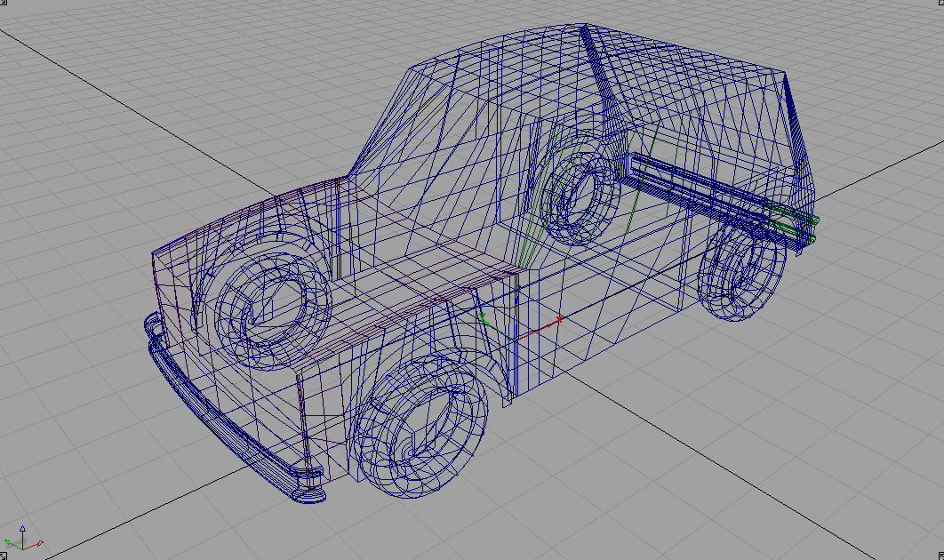This screenshot has height=560, width=944.
Task: Click the red arrow on the corner orientation triad
Action: [x=40, y=544]
